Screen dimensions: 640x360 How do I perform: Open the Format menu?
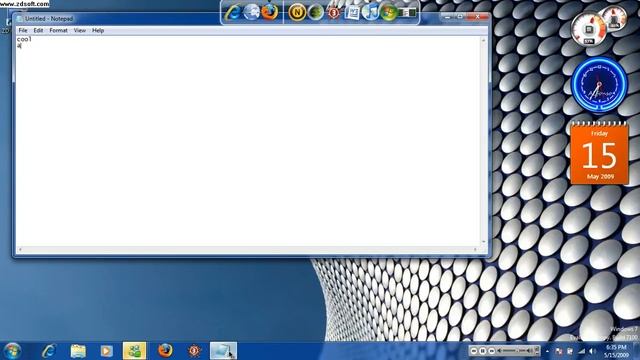[58, 31]
